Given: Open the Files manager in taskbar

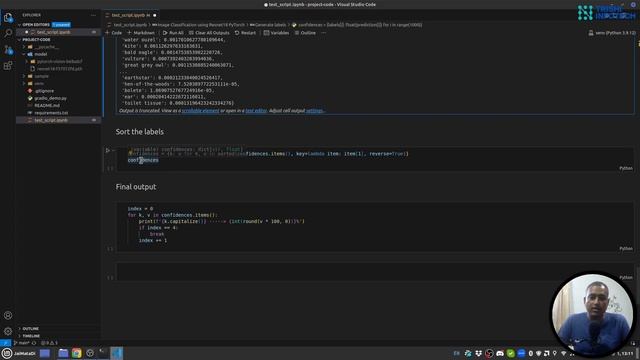Looking at the screenshot, I should tap(63, 353).
